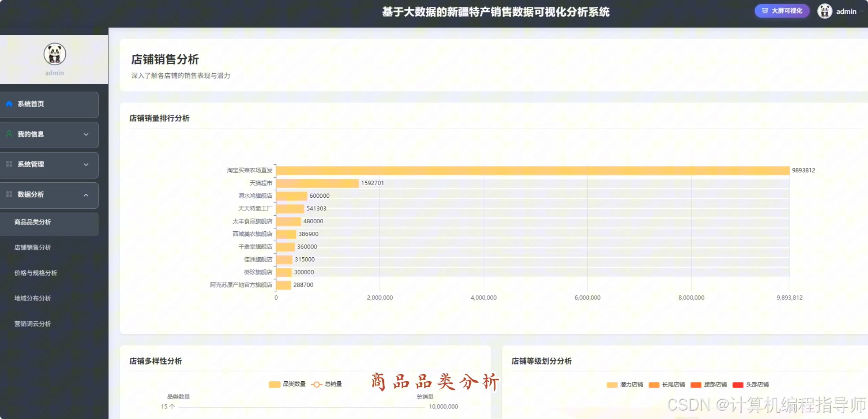Click value label 288700
The image size is (868, 419).
coord(304,285)
